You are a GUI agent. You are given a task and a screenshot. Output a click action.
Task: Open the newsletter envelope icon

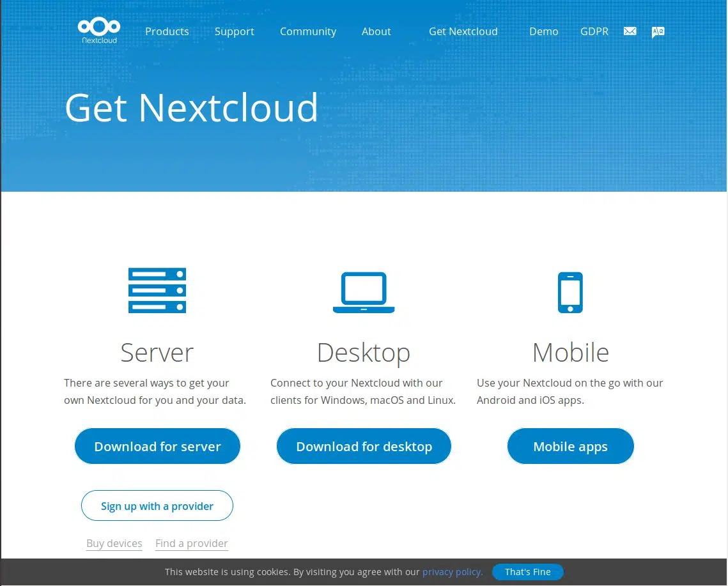(630, 31)
